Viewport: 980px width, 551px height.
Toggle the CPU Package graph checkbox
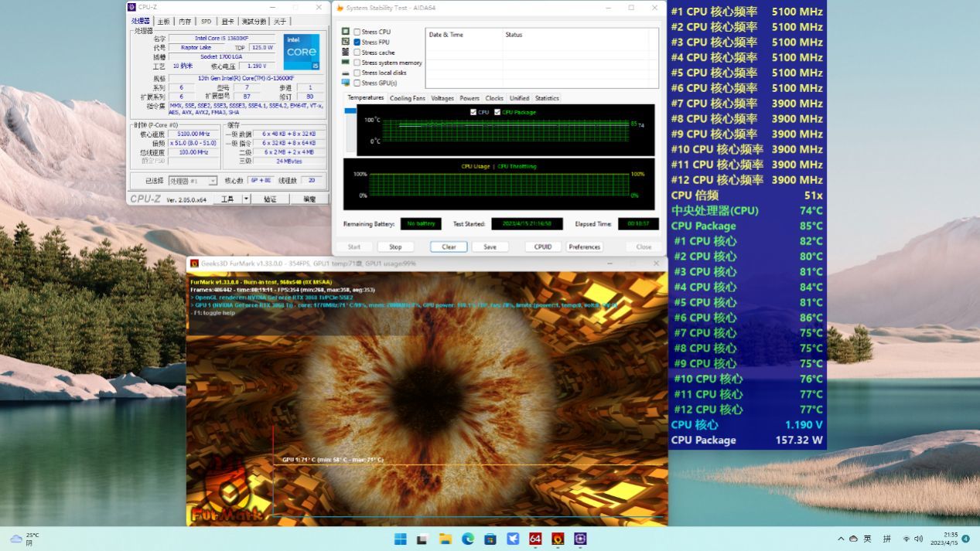click(x=497, y=112)
